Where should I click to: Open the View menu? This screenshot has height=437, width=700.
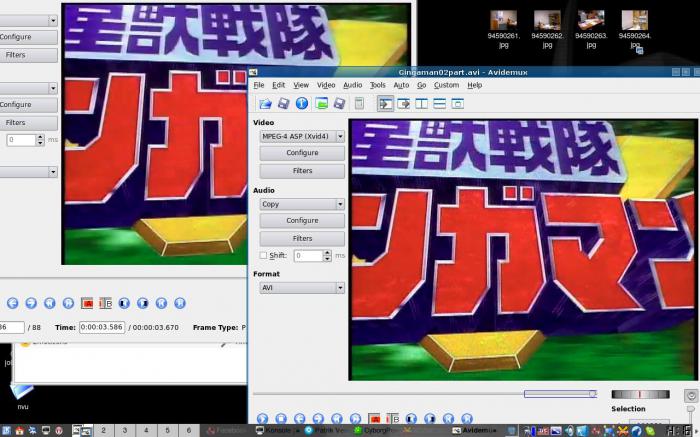[301, 85]
